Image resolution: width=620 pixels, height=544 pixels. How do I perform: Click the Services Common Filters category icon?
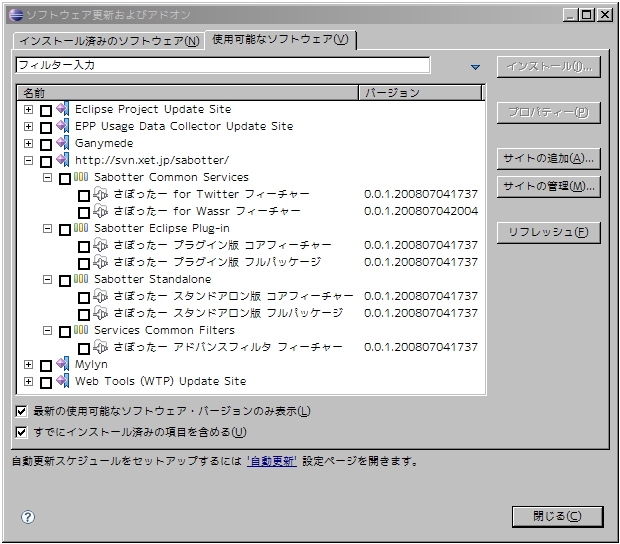click(x=81, y=330)
